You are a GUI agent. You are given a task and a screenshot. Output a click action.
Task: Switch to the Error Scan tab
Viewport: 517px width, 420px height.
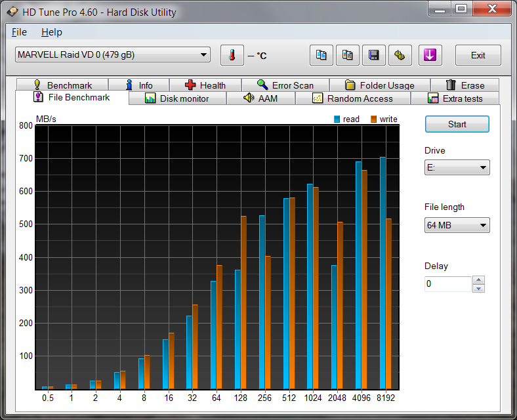point(285,85)
